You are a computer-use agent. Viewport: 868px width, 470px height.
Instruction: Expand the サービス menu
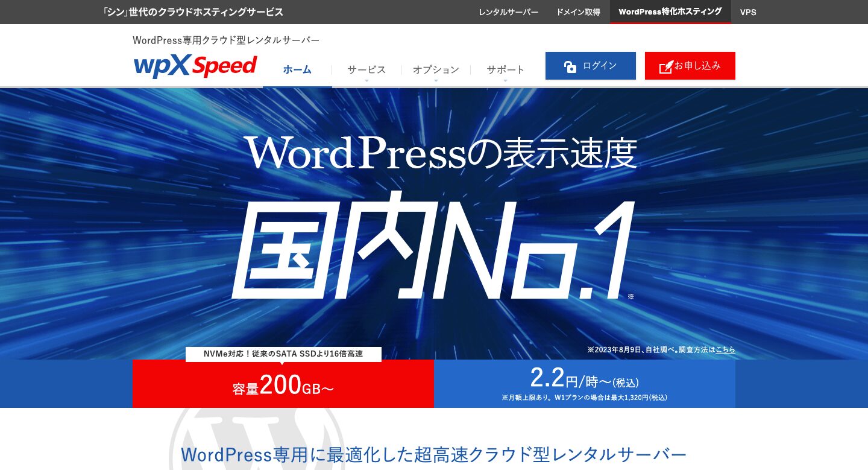(366, 69)
